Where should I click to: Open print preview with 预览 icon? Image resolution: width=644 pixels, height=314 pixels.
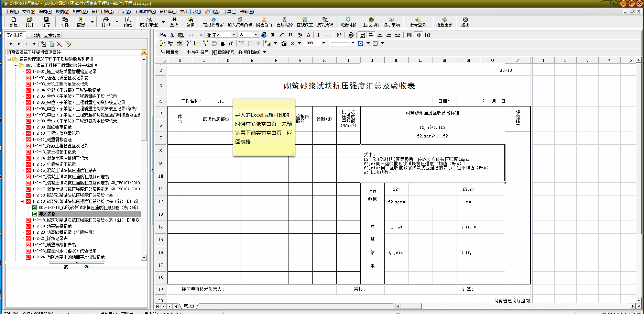pos(128,22)
